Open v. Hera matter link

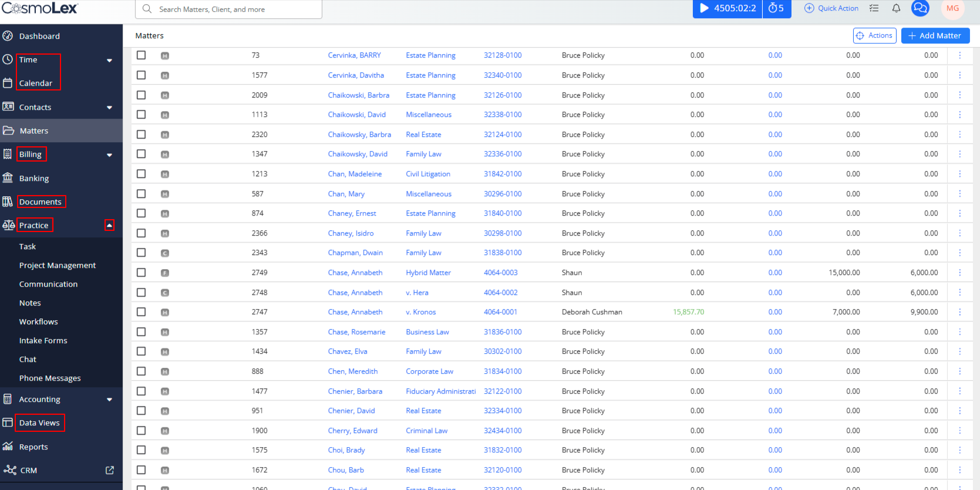417,293
